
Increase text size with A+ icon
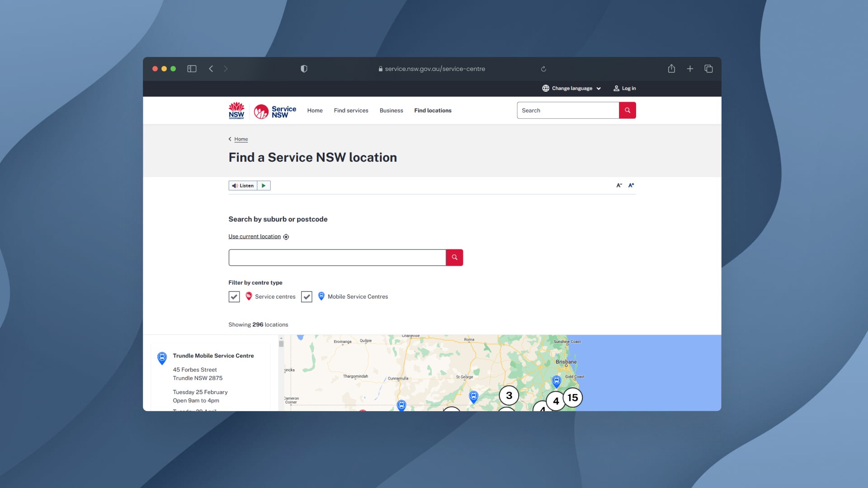[x=631, y=185]
